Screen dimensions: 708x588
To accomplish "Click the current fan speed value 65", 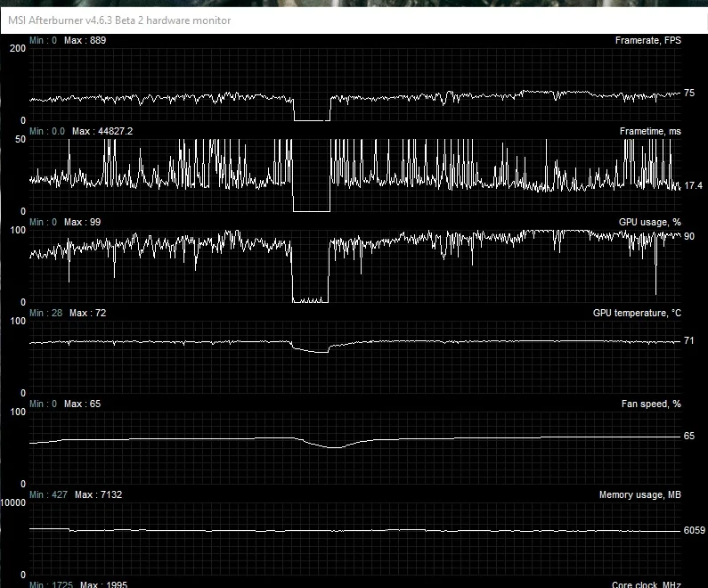I will click(689, 437).
